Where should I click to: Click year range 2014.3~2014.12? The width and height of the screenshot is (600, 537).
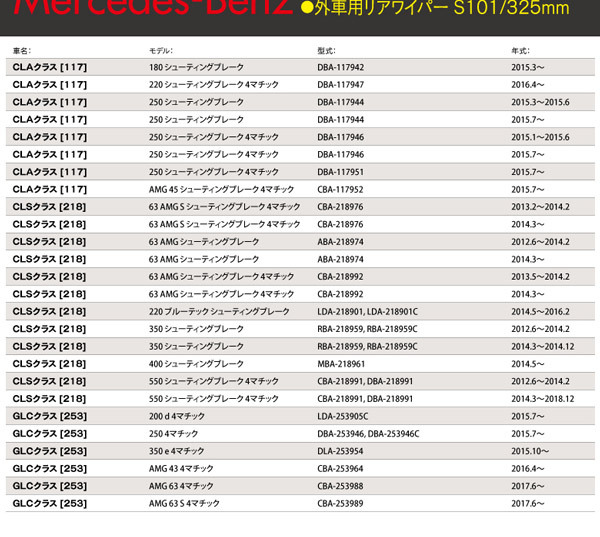(543, 346)
